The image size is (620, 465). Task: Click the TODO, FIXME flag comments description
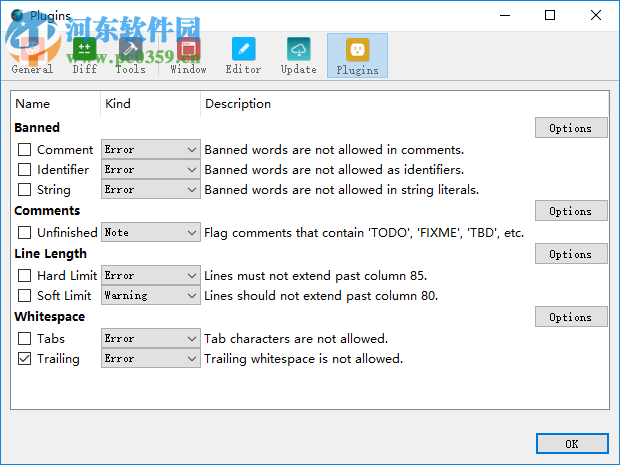tap(364, 233)
